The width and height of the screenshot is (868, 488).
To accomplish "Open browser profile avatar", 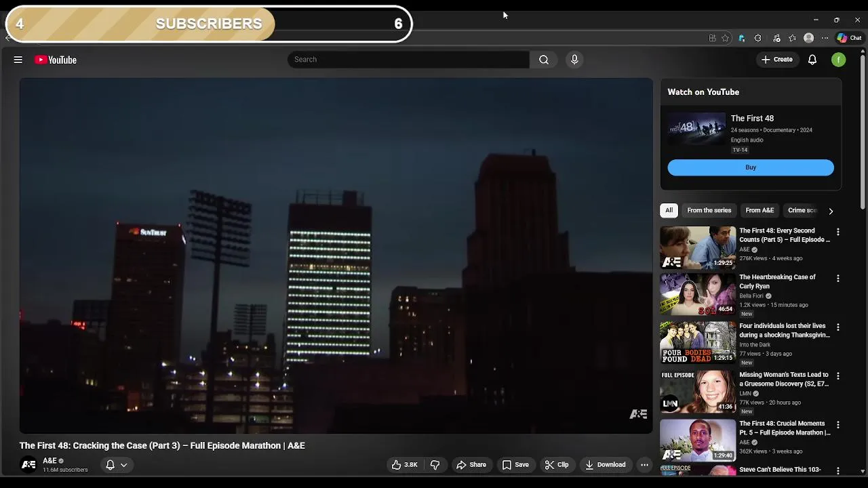I will point(808,38).
